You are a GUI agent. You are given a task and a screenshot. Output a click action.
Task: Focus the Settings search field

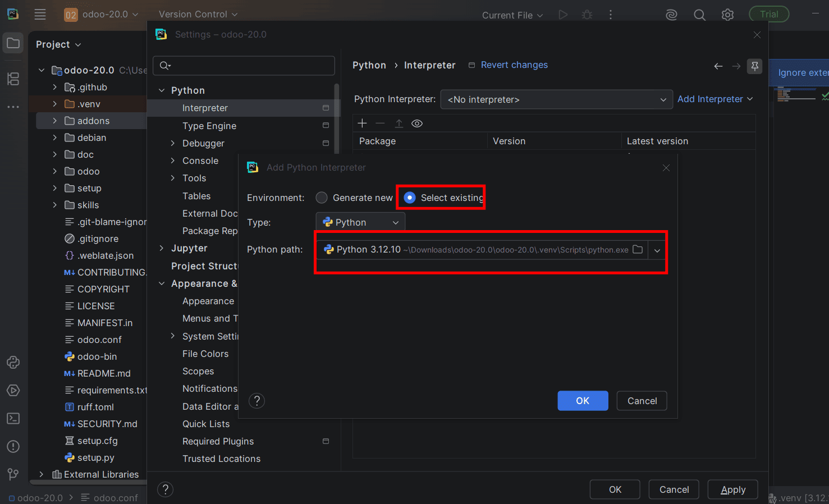pyautogui.click(x=244, y=66)
